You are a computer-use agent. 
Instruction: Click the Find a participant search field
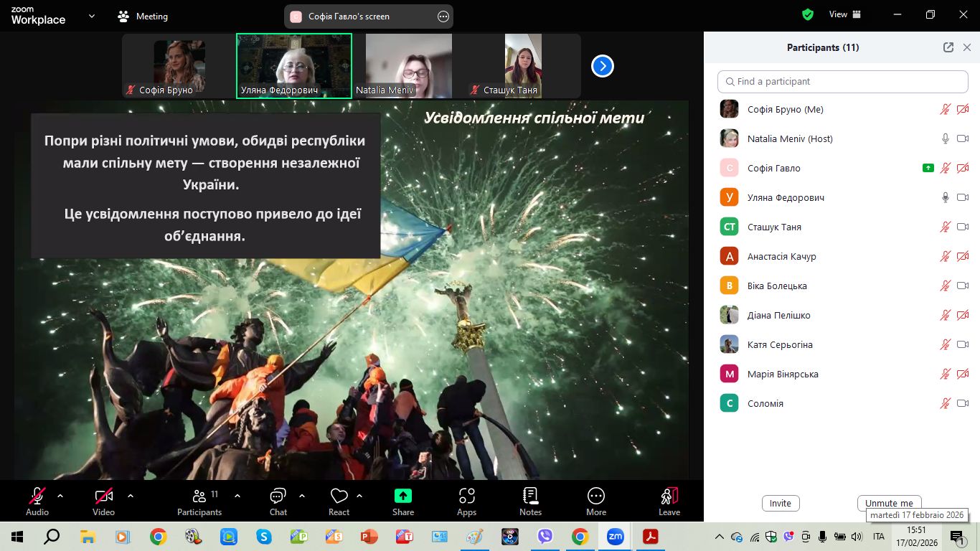coord(843,82)
